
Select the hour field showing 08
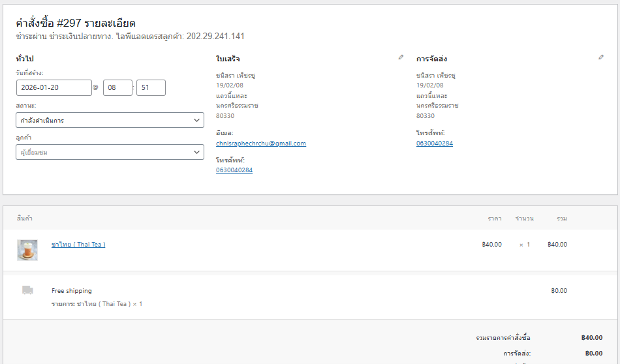(x=117, y=87)
